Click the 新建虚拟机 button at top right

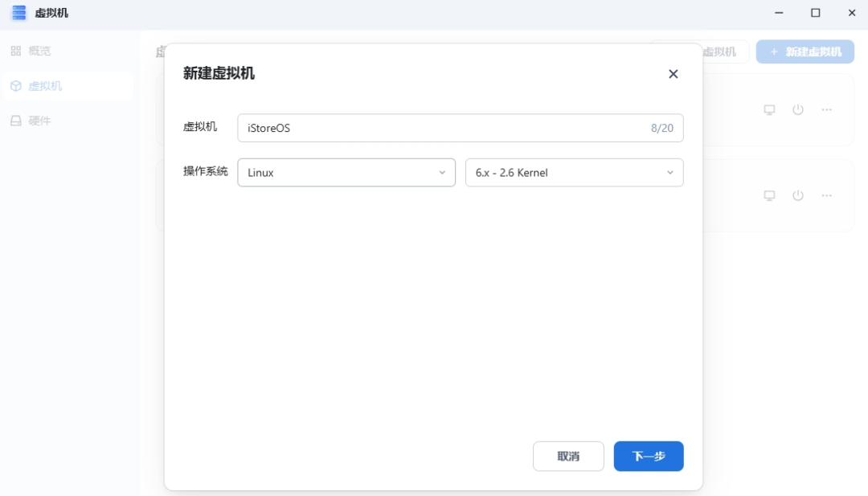click(x=805, y=51)
